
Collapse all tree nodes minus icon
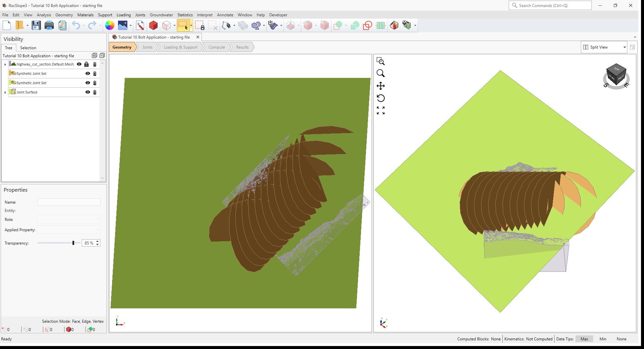tap(102, 56)
